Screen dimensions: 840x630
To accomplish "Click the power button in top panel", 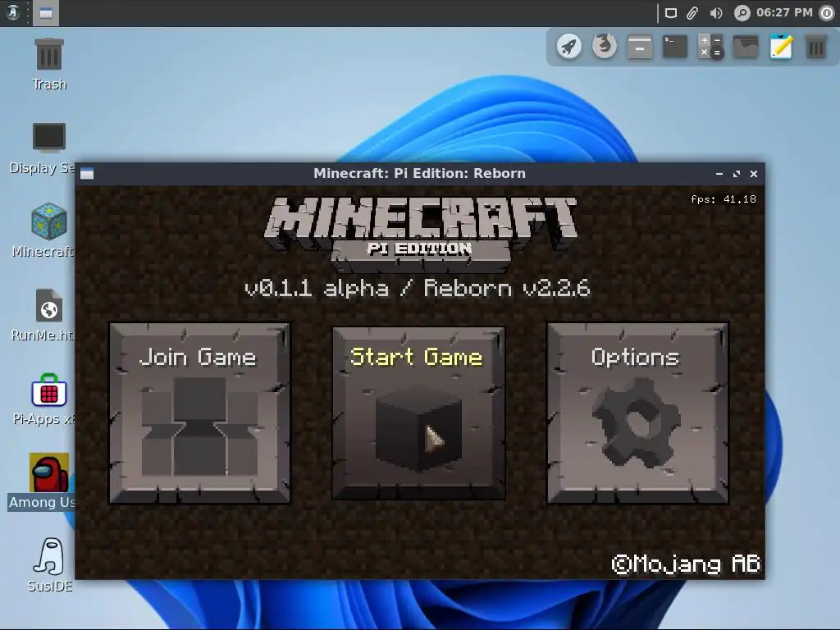I will click(x=828, y=13).
